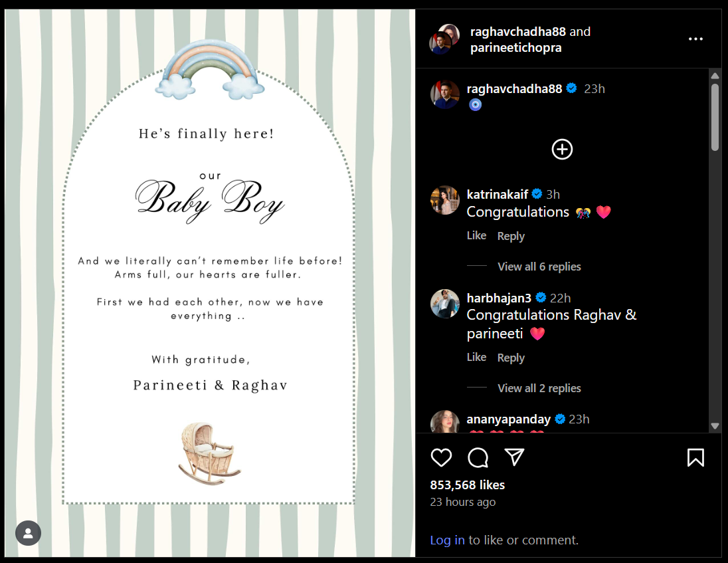Image resolution: width=728 pixels, height=563 pixels.
Task: Reply to harbhajan3's comment
Action: click(511, 358)
